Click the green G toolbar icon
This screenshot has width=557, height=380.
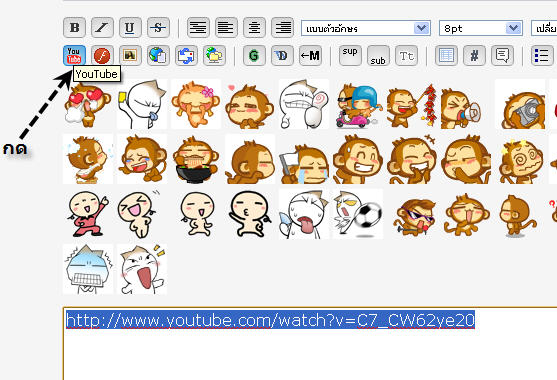(254, 55)
